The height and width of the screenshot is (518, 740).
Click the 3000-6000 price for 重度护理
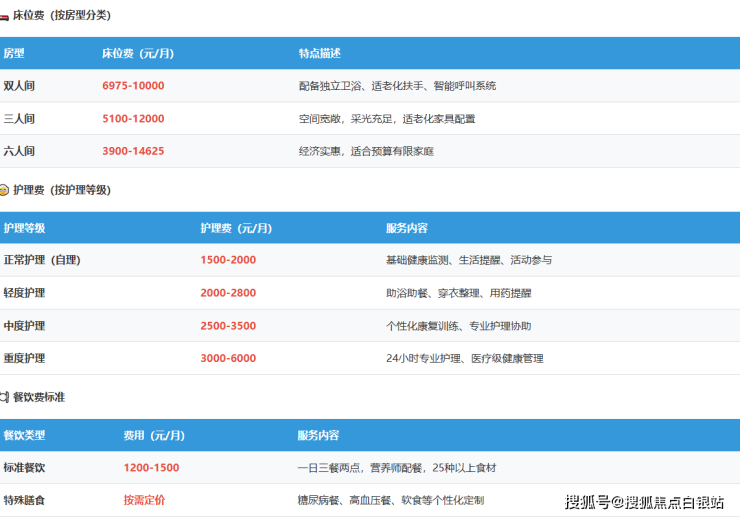point(228,358)
